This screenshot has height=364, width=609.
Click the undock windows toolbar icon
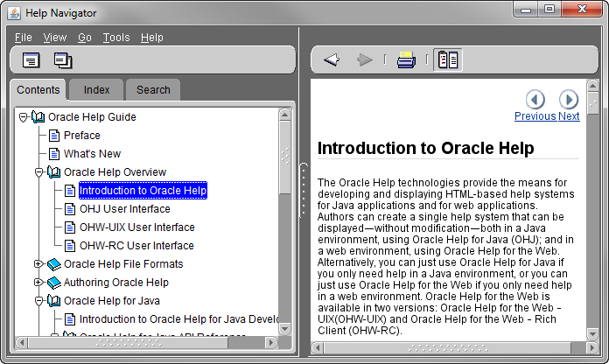[63, 60]
